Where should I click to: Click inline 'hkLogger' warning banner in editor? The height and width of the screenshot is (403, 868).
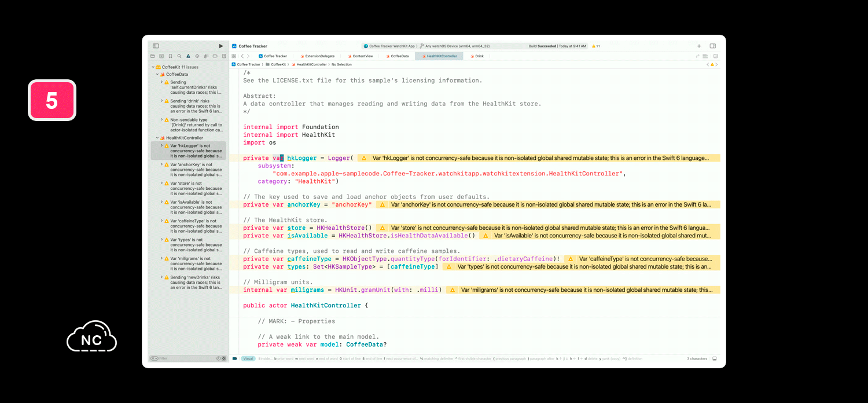pos(538,157)
